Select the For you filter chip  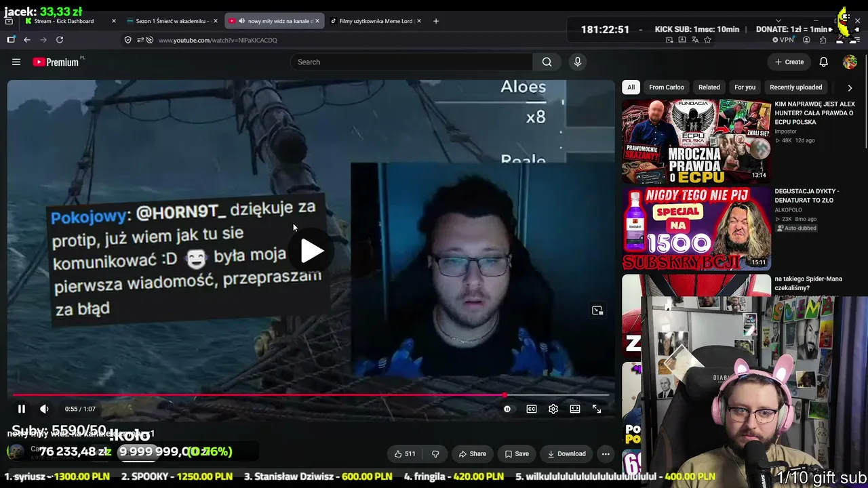pos(745,87)
